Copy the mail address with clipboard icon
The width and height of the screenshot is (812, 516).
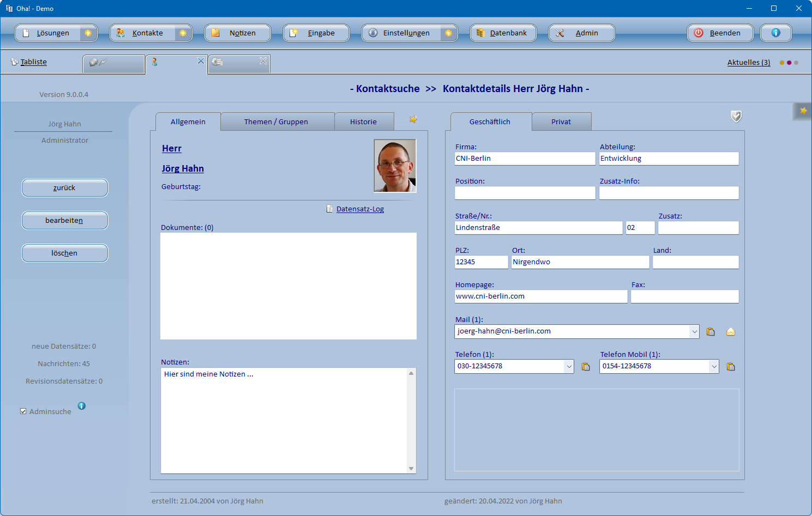(711, 332)
